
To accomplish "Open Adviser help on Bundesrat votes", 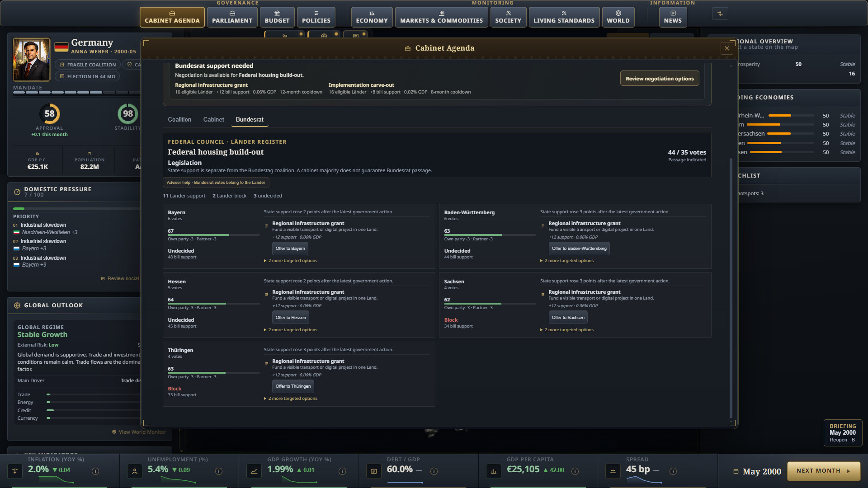I will pyautogui.click(x=216, y=183).
